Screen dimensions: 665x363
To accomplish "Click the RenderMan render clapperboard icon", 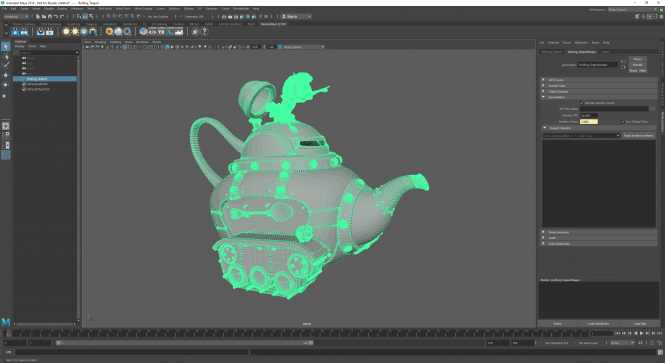I will (15, 31).
